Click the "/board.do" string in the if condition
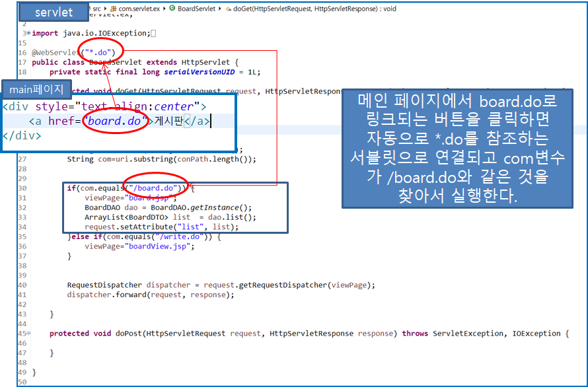Viewport: 588px width, 387px height. click(x=153, y=188)
